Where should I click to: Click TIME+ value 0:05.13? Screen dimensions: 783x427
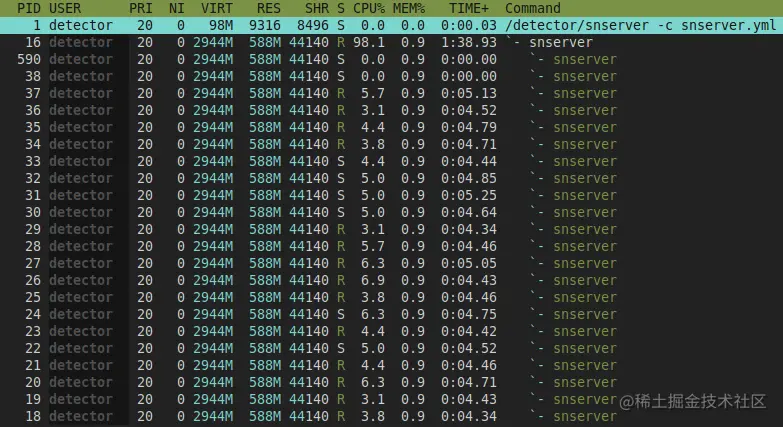click(x=469, y=93)
